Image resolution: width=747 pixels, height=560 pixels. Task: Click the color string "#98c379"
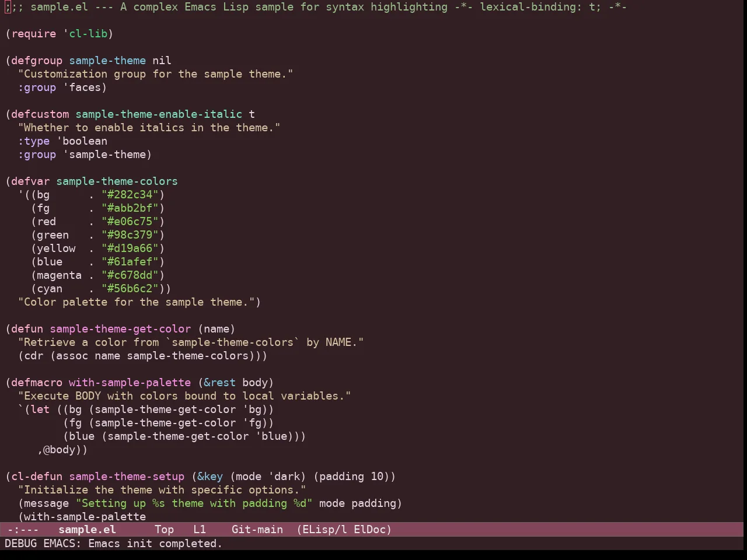pos(130,235)
